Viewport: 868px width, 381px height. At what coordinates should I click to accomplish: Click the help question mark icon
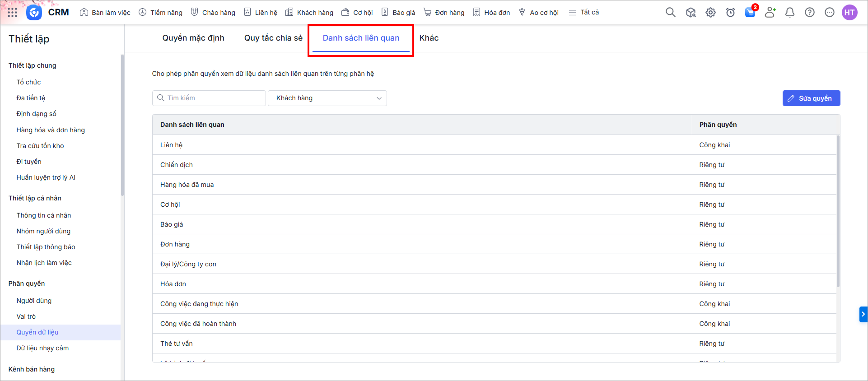point(810,12)
